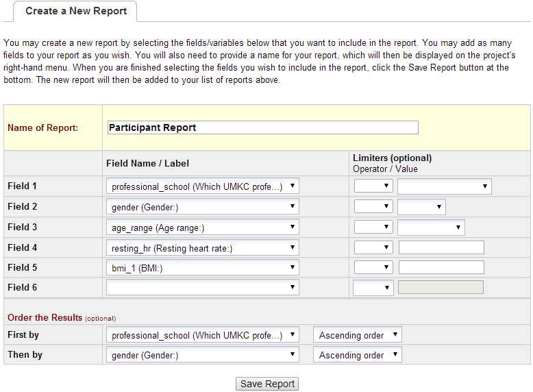Screen dimensions: 533x392
Task: Open the Then by gender sort dropdown
Action: 203,355
